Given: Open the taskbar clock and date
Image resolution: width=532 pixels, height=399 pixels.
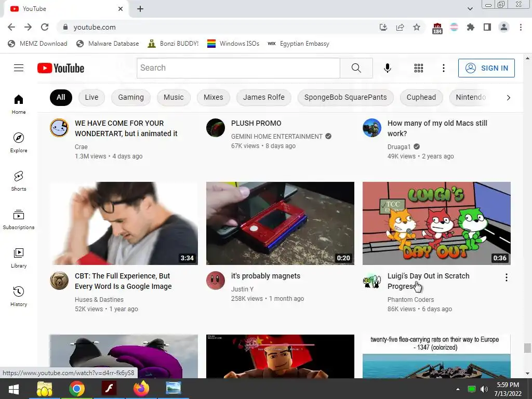Looking at the screenshot, I should (508, 389).
